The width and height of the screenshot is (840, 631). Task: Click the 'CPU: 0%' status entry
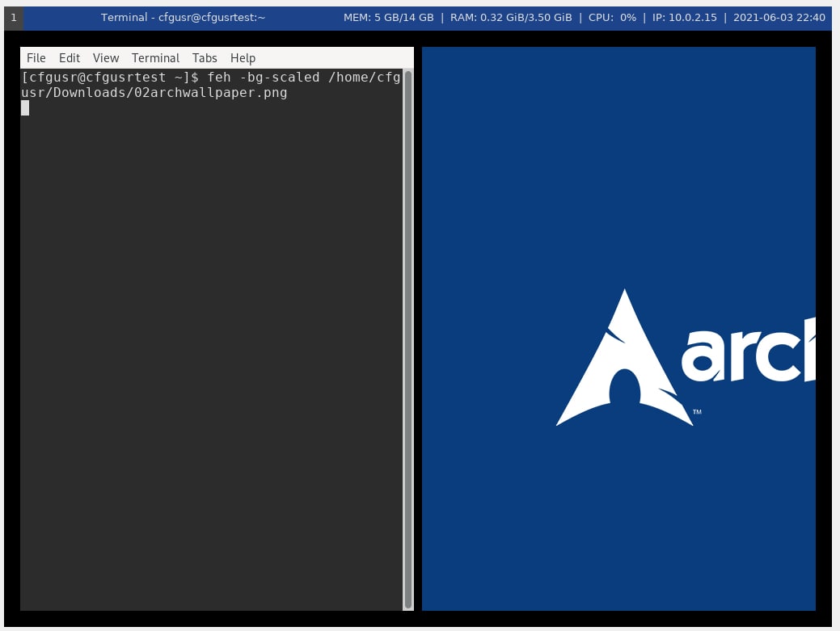[x=612, y=18]
